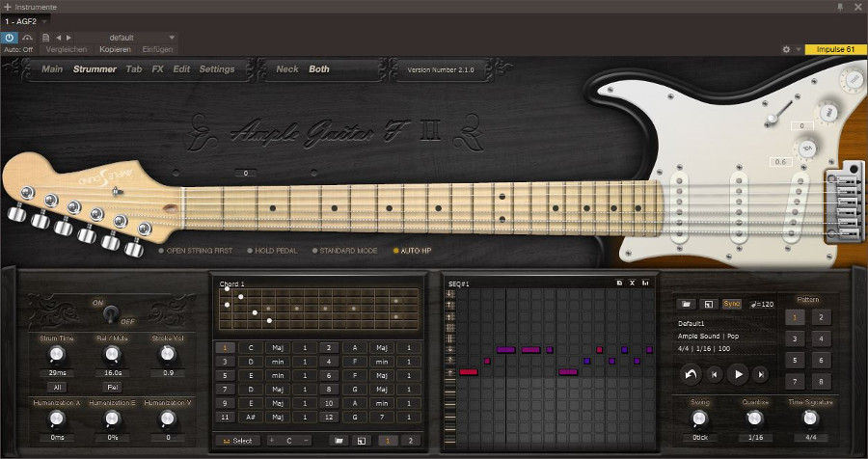Open chord 1 type Maj field

pos(278,348)
